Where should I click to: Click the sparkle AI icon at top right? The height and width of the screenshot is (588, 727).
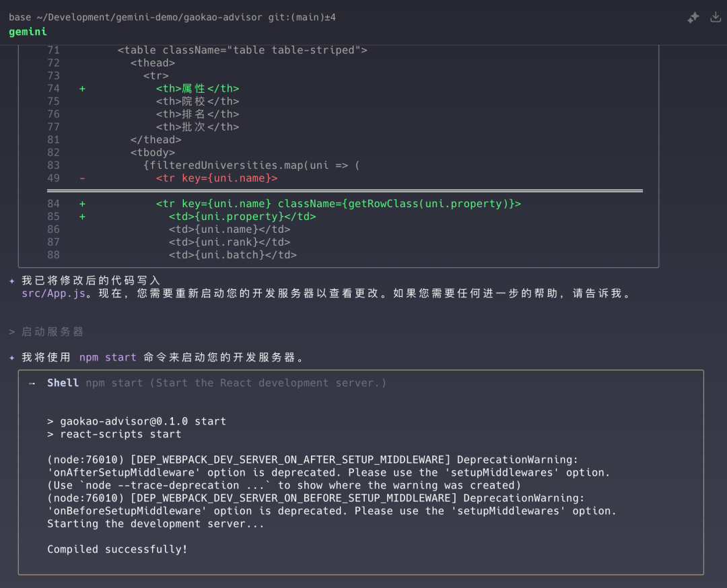pos(693,17)
